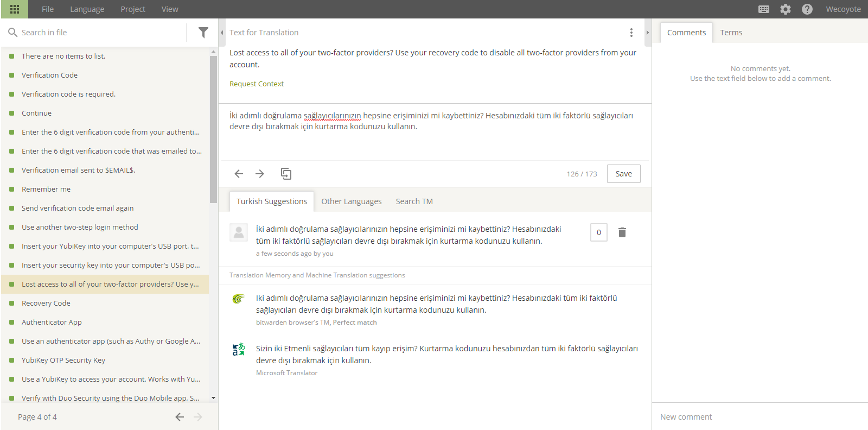
Task: Select highlighted 'Lost access to all of your two-factor' string
Action: (x=105, y=284)
